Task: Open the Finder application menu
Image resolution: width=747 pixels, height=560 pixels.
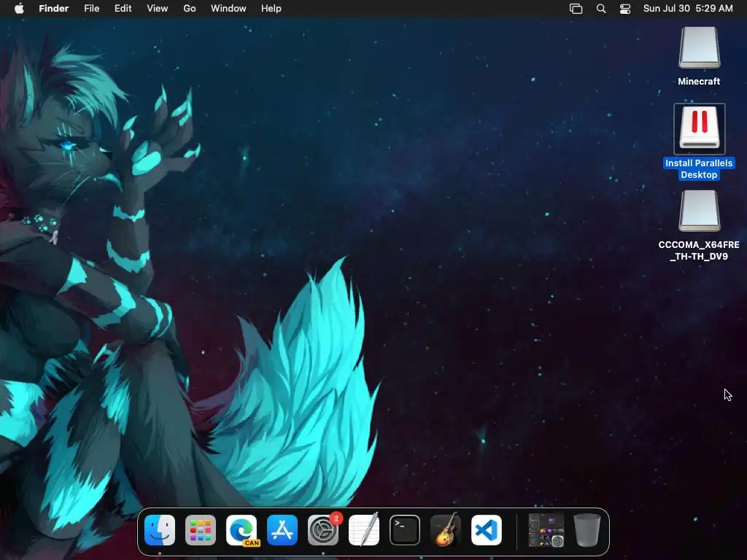Action: (x=54, y=9)
